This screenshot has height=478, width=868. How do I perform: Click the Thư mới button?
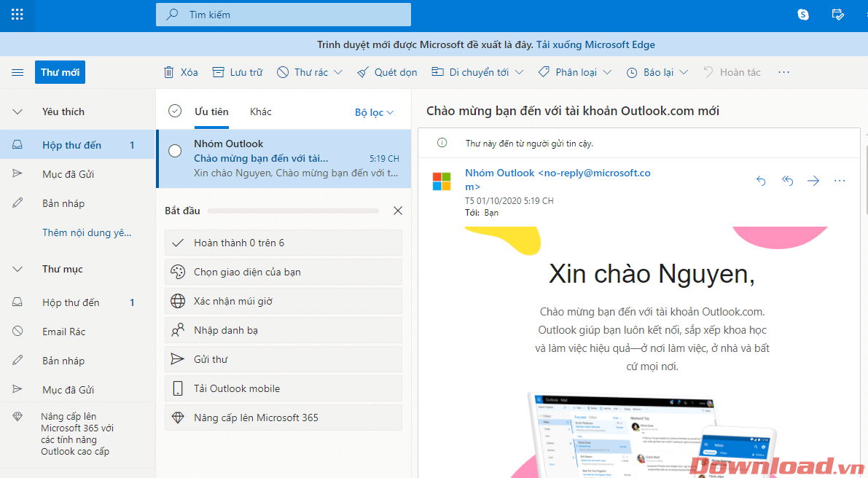60,72
